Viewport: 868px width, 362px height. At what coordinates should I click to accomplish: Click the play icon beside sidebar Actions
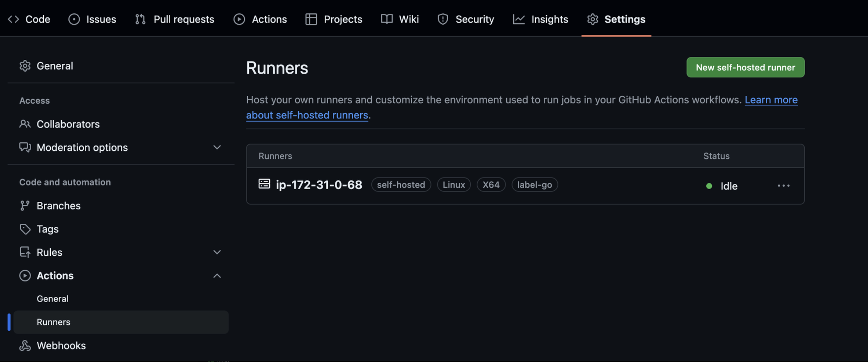(25, 276)
